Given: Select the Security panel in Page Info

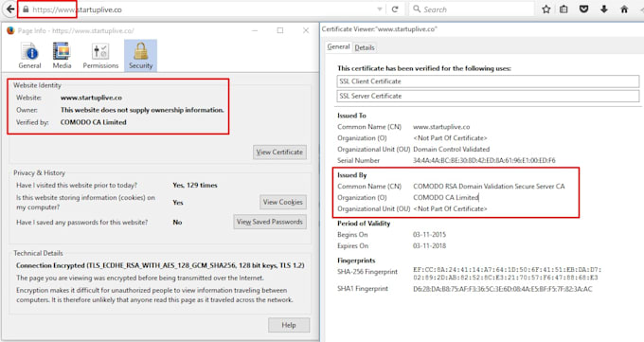Looking at the screenshot, I should coord(140,56).
